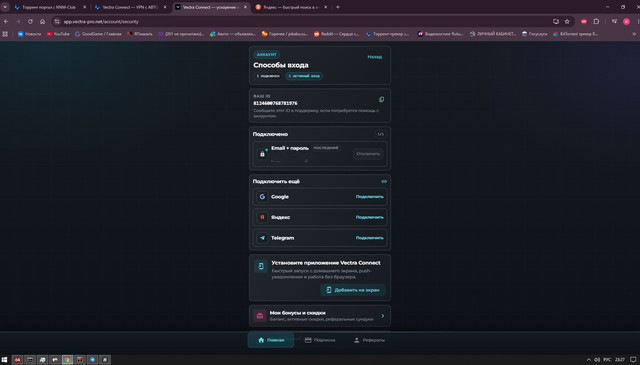Open the tab search dropdown arrow
The height and width of the screenshot is (365, 640).
tap(5, 7)
